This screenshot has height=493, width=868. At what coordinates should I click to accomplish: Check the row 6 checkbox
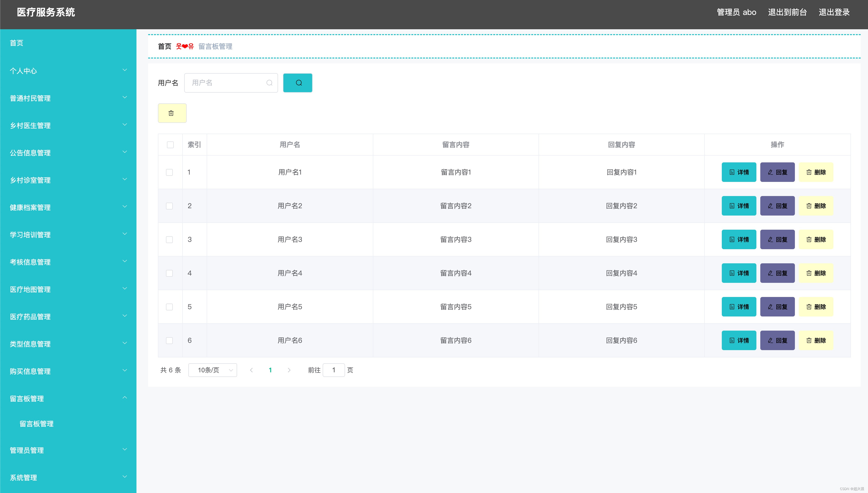[x=170, y=340]
